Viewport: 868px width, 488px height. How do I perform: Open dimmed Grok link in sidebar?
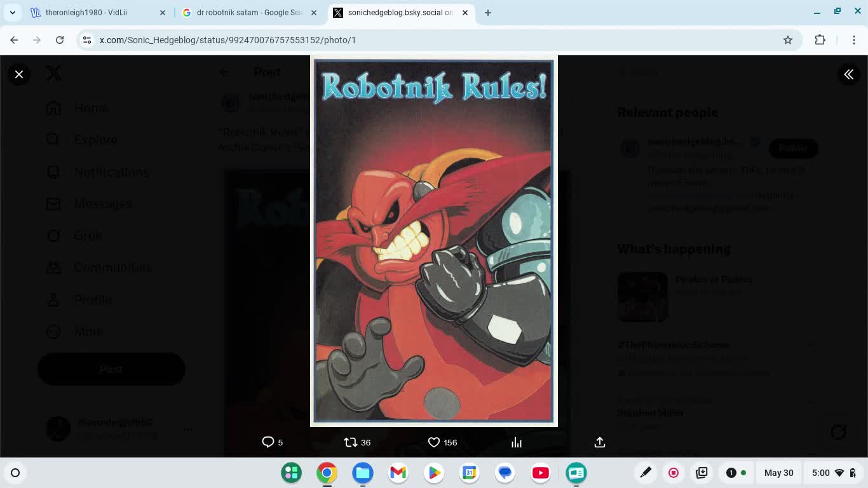tap(74, 236)
